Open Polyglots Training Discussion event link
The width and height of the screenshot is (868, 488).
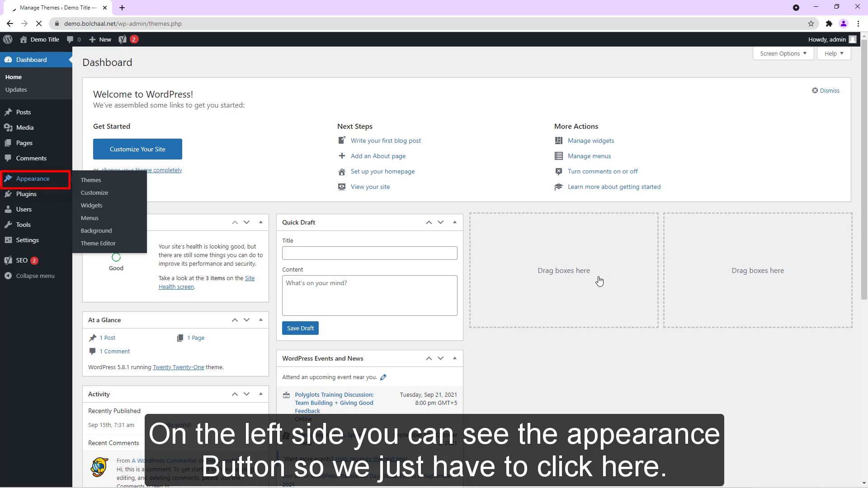(x=334, y=403)
